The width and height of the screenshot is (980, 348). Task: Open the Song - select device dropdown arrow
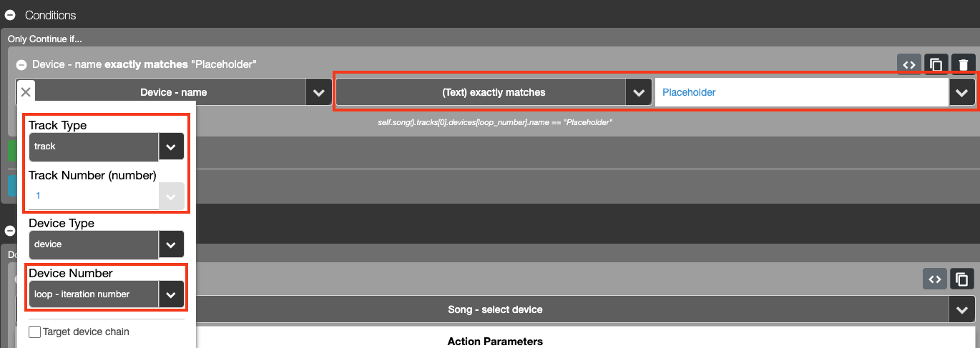pos(962,309)
